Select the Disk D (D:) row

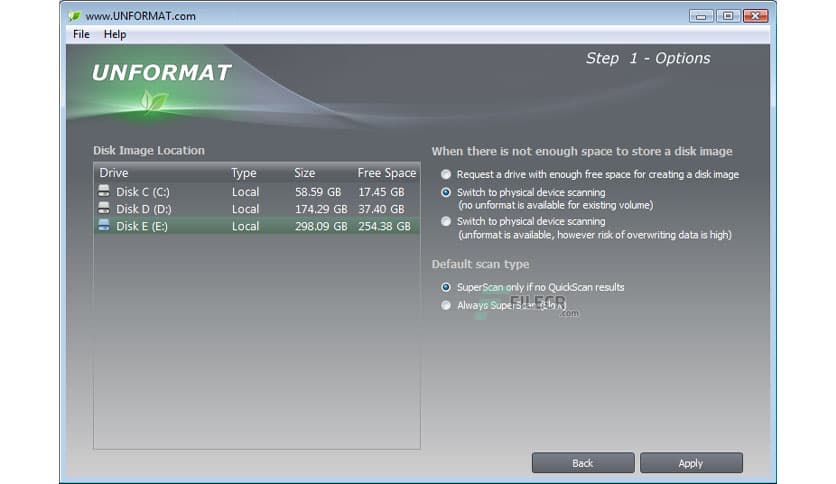pyautogui.click(x=256, y=209)
